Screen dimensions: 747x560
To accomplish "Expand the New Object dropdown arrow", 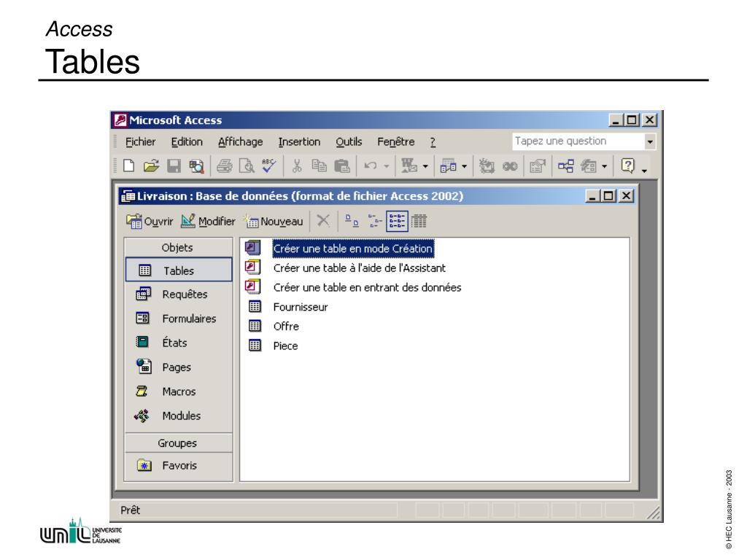I will tap(605, 166).
